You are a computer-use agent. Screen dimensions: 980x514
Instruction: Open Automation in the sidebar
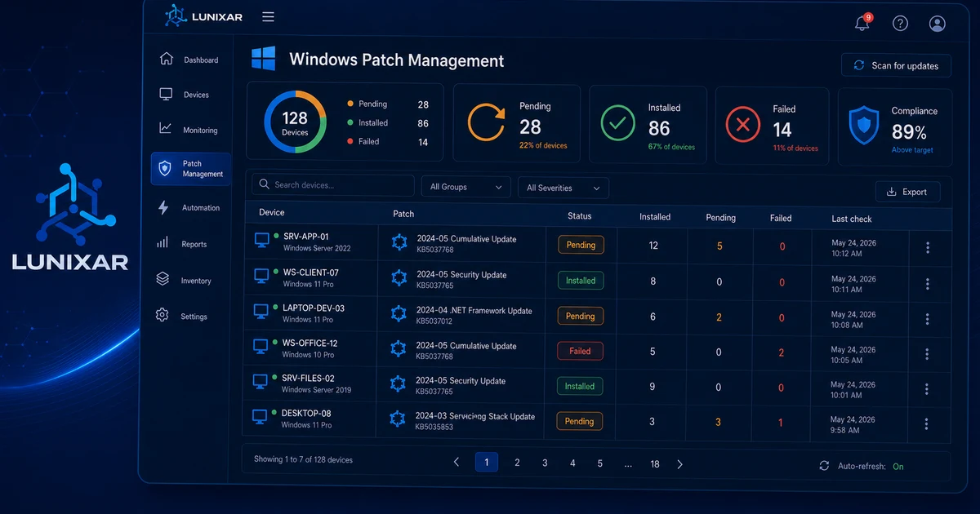point(189,208)
